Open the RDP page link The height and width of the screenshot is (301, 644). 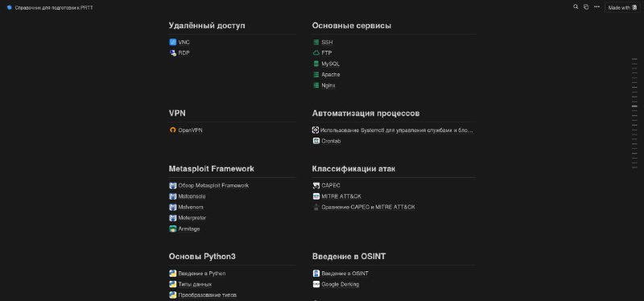click(x=184, y=53)
